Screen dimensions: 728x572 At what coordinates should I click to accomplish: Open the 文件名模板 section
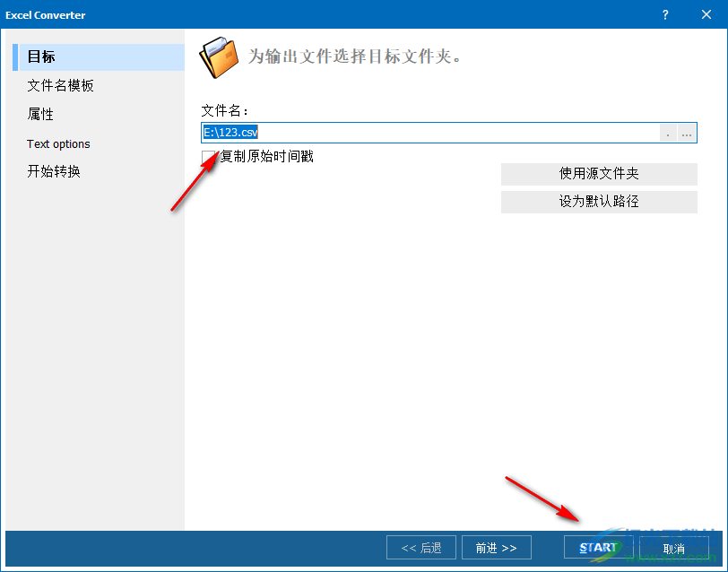point(60,85)
